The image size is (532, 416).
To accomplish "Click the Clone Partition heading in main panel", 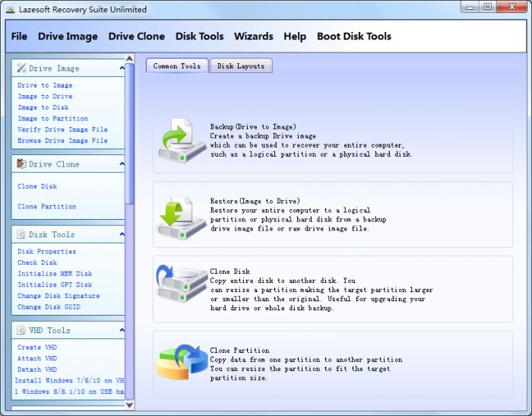I will 239,350.
